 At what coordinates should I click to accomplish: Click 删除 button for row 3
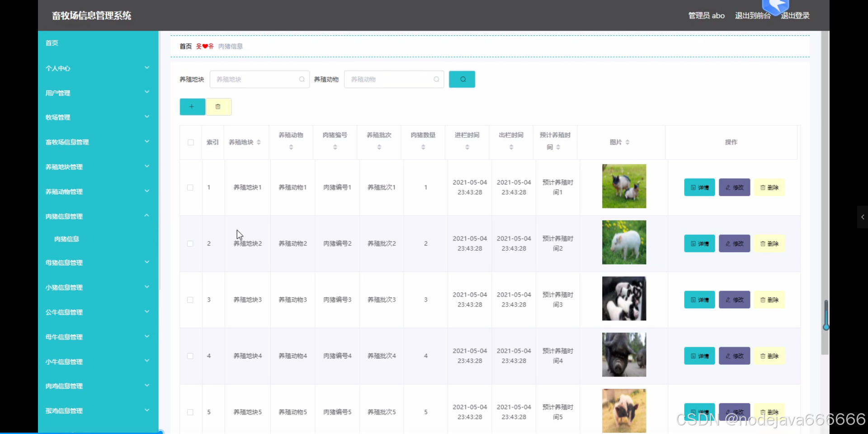click(769, 300)
